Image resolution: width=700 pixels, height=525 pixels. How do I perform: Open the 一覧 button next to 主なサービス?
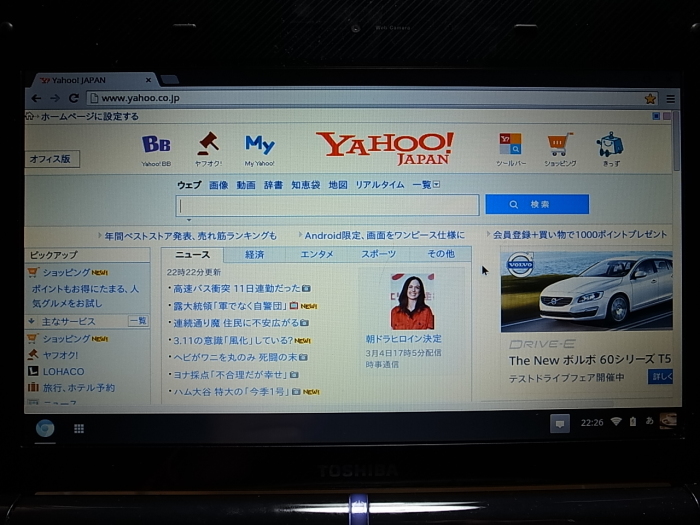138,321
